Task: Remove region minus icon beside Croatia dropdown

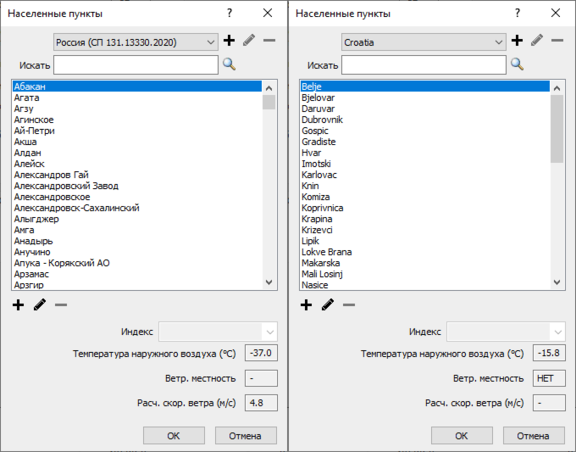Action: click(557, 40)
